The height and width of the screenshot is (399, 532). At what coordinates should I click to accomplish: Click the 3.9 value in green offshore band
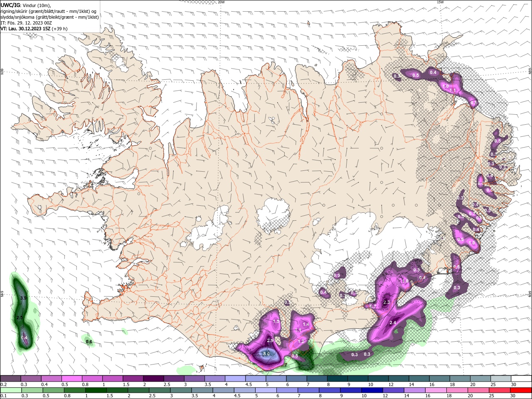point(23,298)
